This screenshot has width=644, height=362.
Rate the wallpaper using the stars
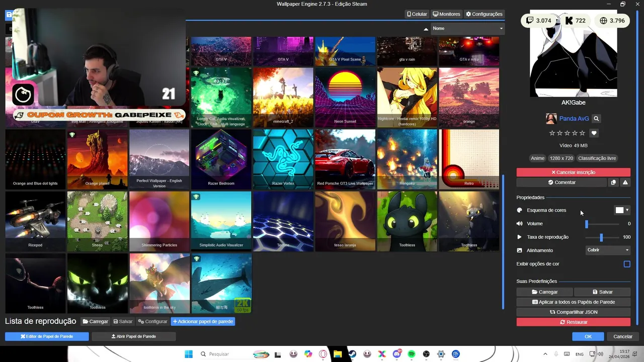point(567,133)
